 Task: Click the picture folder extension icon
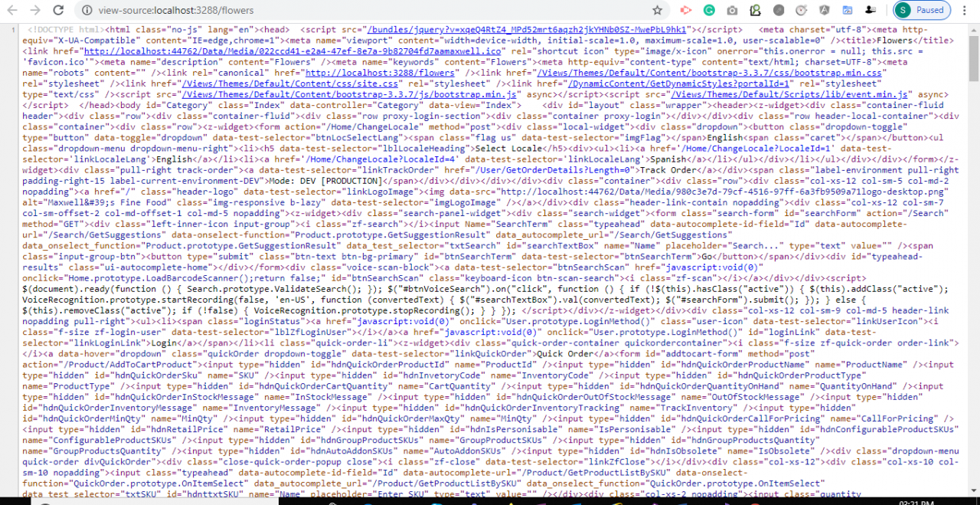[847, 10]
